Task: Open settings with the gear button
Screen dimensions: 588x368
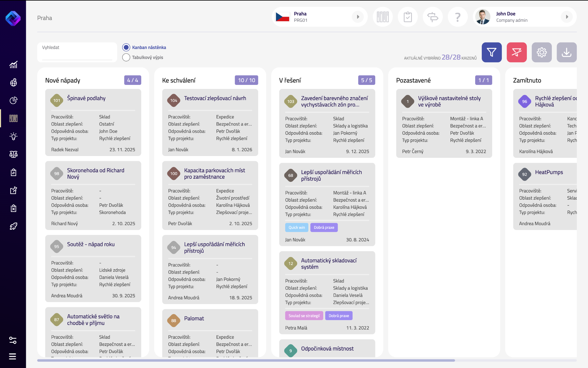Action: pyautogui.click(x=541, y=52)
